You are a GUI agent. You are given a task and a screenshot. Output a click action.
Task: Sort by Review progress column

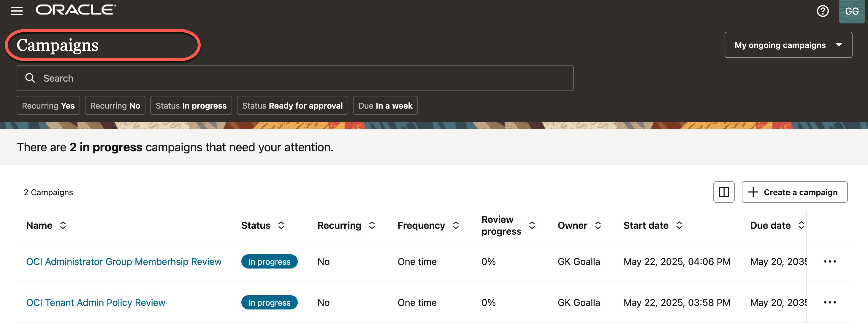(532, 225)
